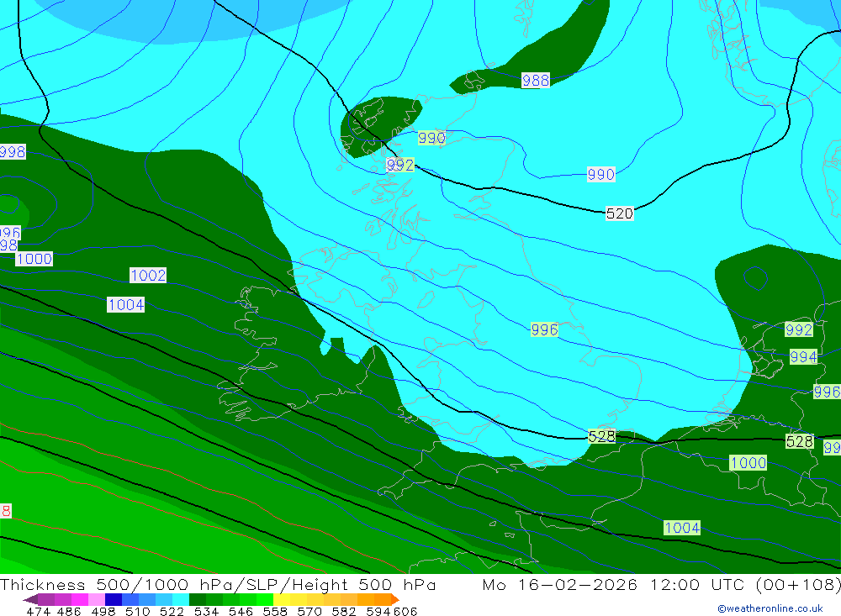Viewport: 841px width, 616px height.
Task: Click the 1004 label with green background
Action: [682, 528]
